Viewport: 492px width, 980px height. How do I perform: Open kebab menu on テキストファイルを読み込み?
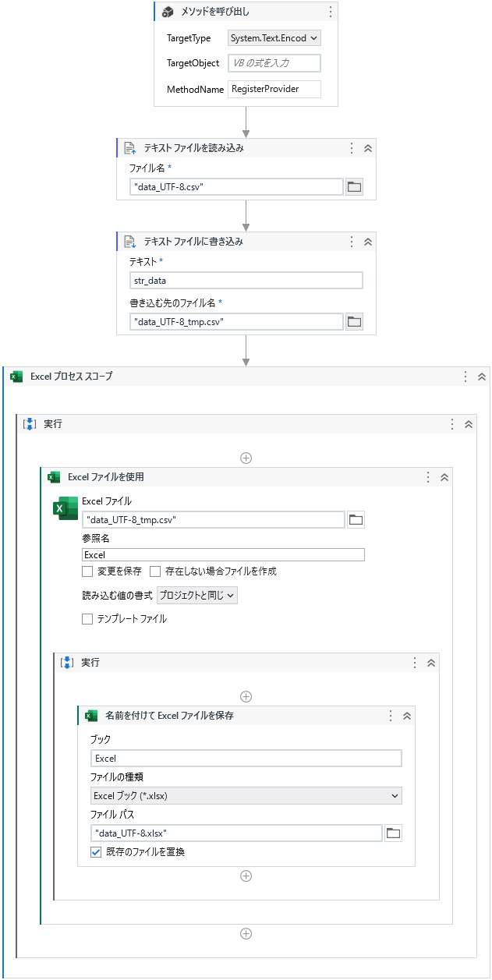351,147
